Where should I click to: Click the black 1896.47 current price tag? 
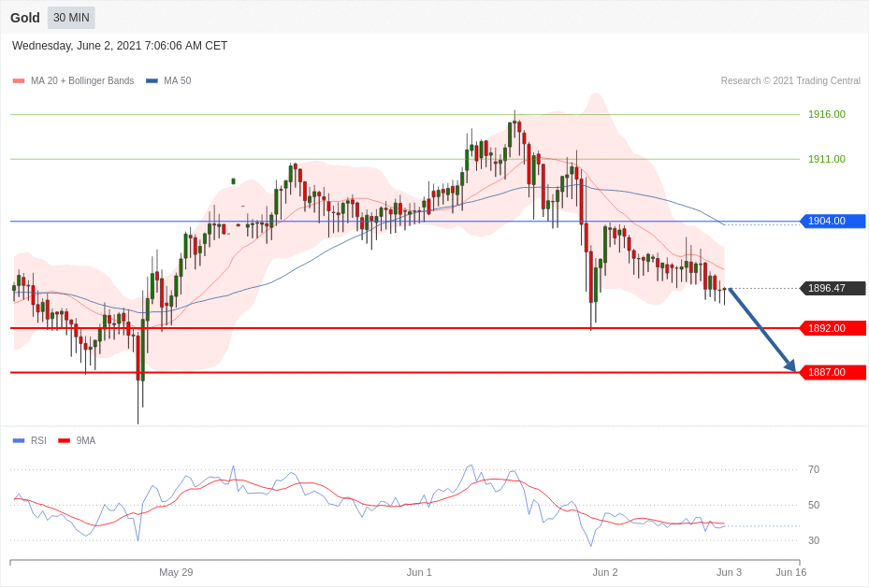pos(833,288)
